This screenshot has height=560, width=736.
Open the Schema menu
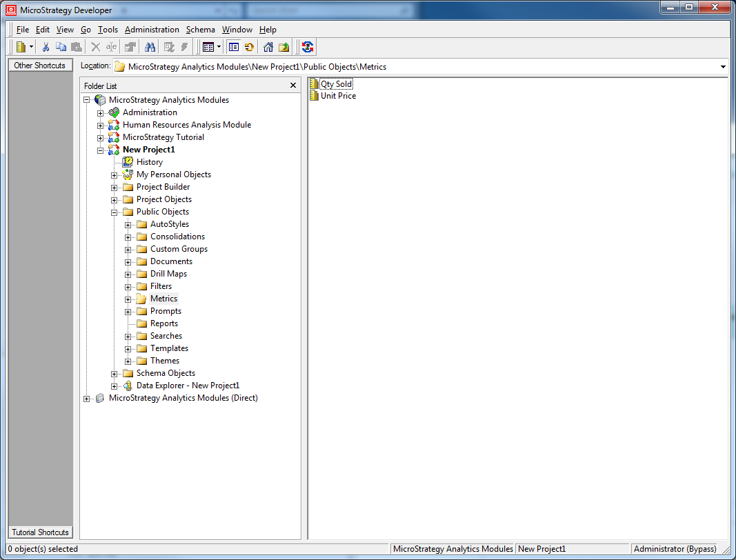click(x=200, y=30)
